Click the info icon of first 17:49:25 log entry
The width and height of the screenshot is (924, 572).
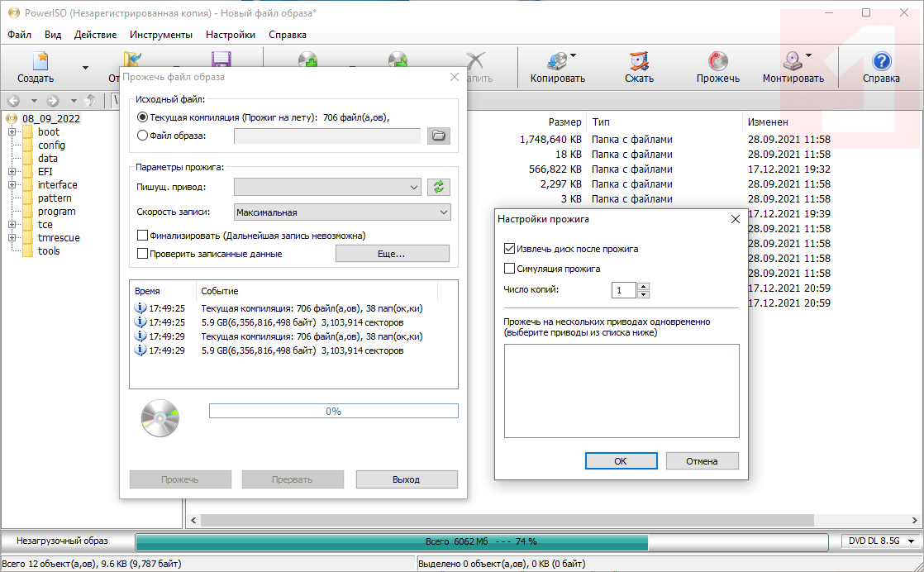141,308
